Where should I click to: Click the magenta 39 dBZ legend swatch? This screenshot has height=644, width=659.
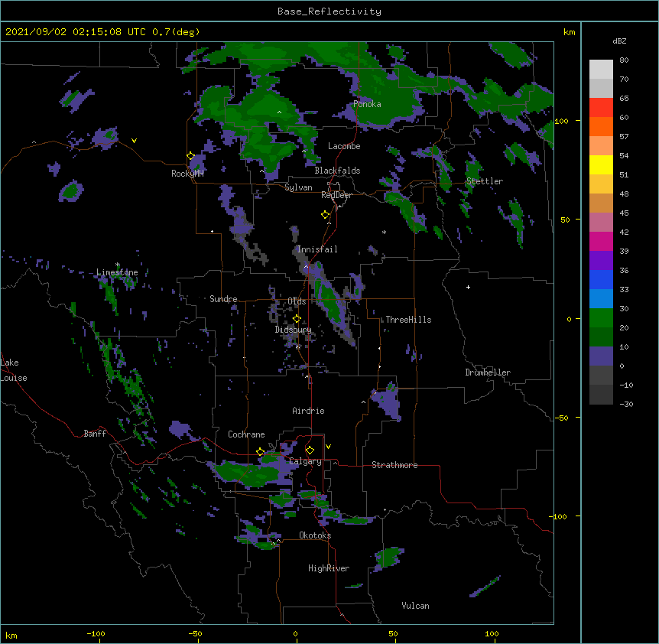pyautogui.click(x=601, y=241)
